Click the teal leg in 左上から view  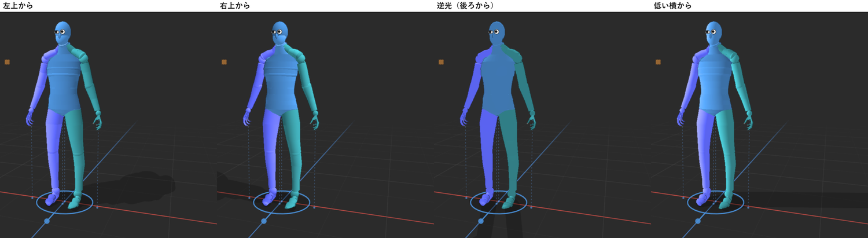click(76, 156)
